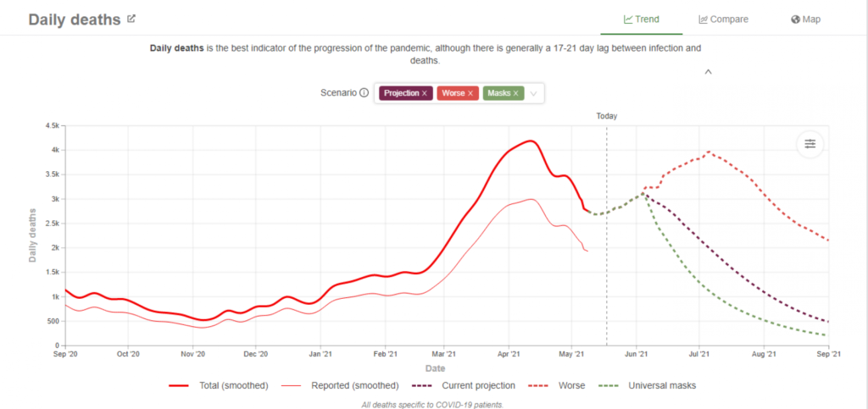This screenshot has width=868, height=409.
Task: Remove the Projection scenario tag
Action: pos(425,93)
